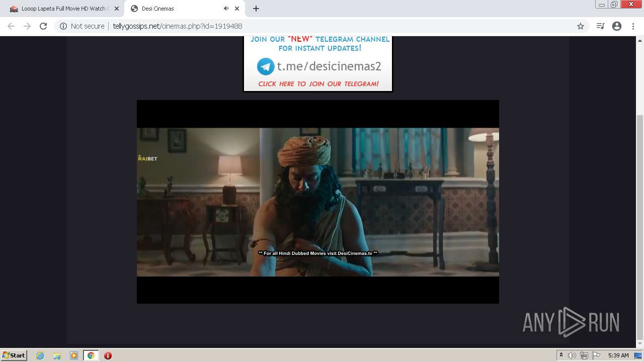The height and width of the screenshot is (362, 644).
Task: Open a new browser tab
Action: (x=256, y=9)
